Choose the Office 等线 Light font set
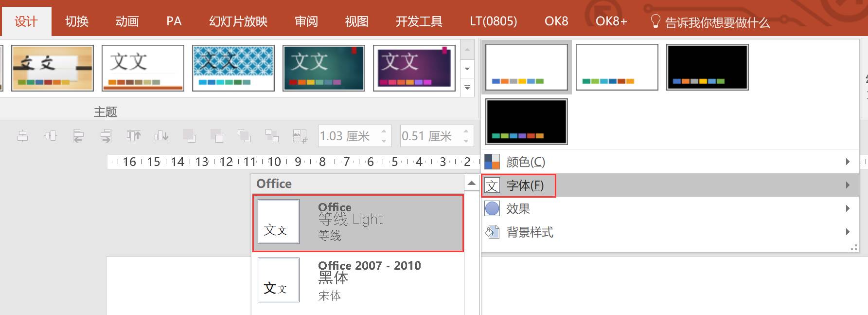 point(358,223)
